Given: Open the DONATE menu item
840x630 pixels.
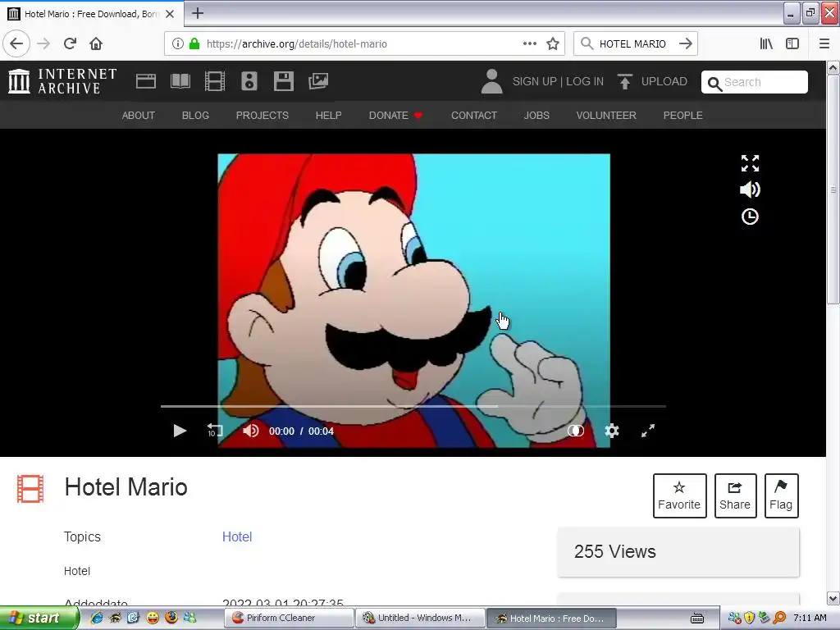Looking at the screenshot, I should click(x=396, y=115).
